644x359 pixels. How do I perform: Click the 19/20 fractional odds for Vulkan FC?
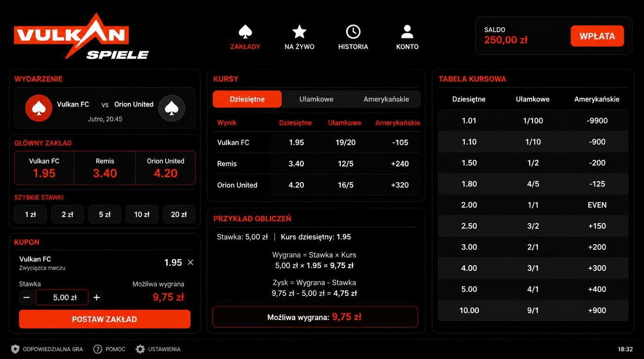pyautogui.click(x=345, y=143)
